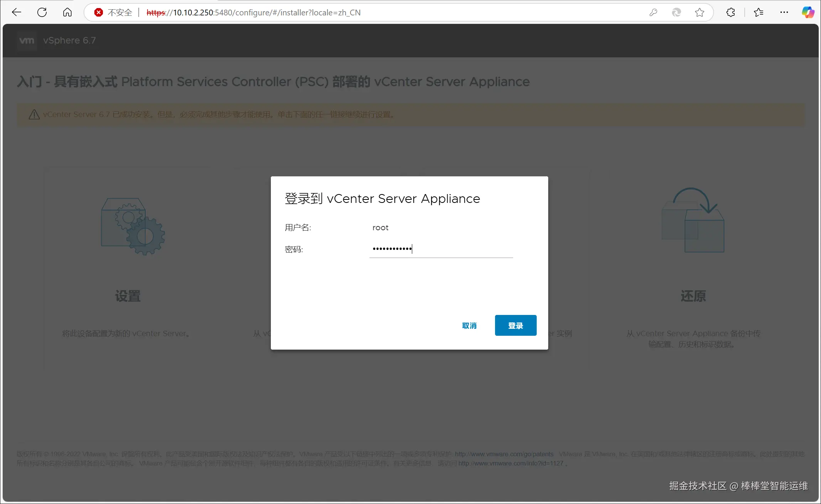Open the vmware.com info?id=1127 link

coord(510,463)
